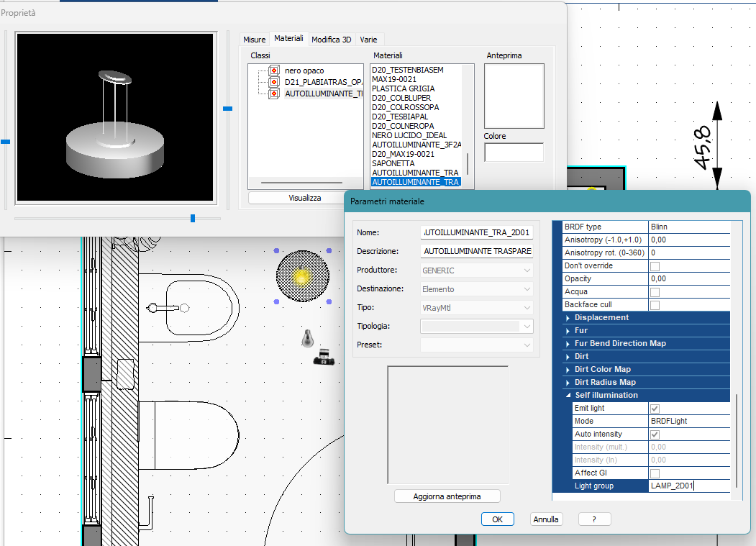Click the camera icon in the floor plan
Viewport: 756px width, 546px height.
(x=324, y=357)
